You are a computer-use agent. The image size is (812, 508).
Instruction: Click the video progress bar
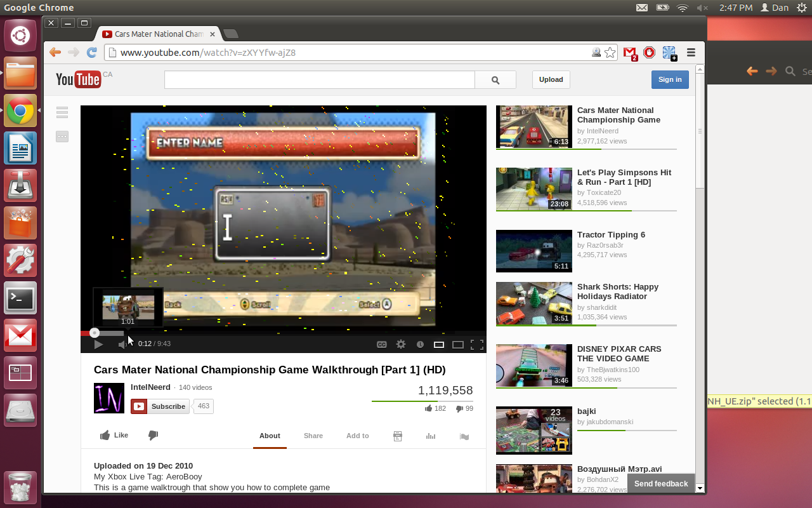[284, 333]
